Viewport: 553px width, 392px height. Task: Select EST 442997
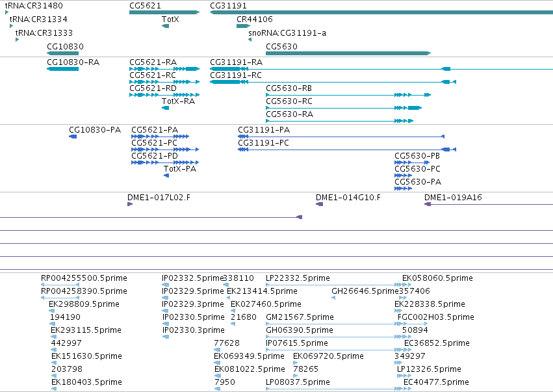tap(53, 350)
